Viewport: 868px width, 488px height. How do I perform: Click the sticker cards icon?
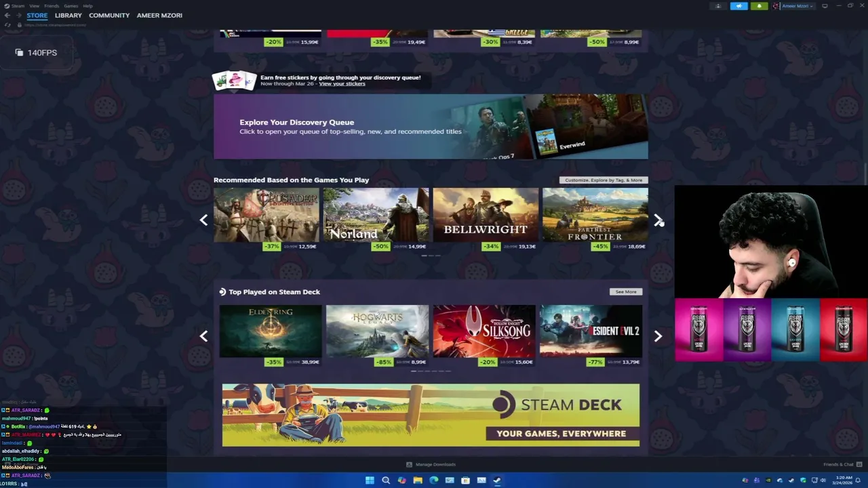coord(234,80)
